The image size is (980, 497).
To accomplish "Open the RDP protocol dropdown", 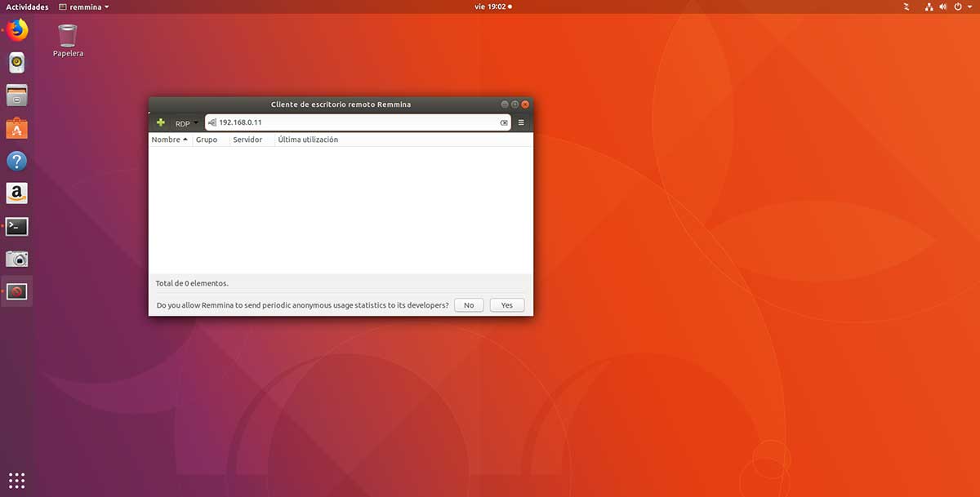I will click(x=186, y=123).
